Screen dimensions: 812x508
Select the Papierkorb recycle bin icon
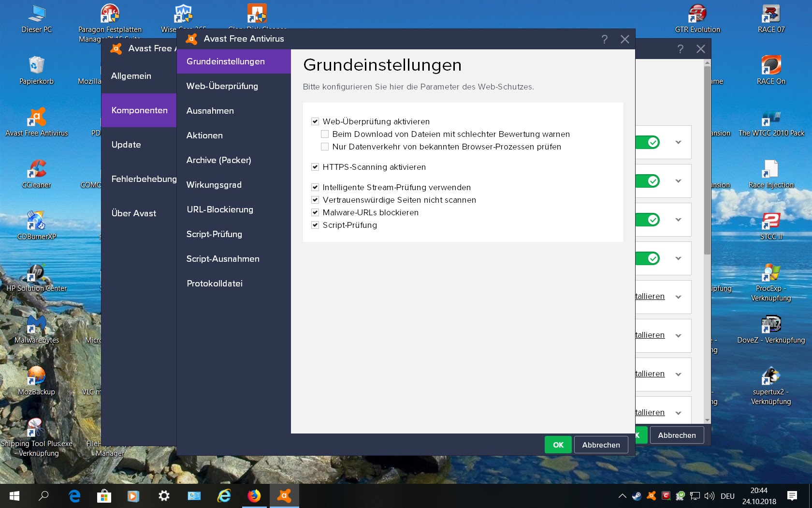37,70
